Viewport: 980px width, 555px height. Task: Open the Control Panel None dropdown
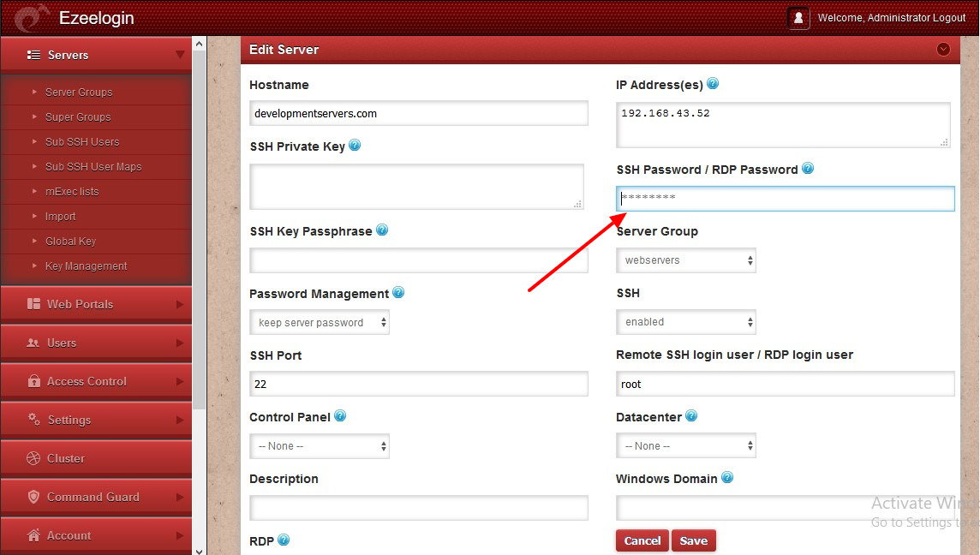click(x=320, y=446)
